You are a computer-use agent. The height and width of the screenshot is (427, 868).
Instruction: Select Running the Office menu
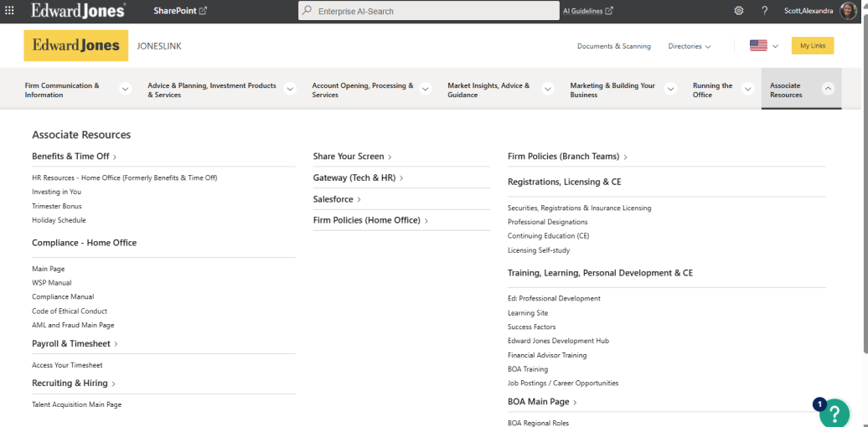tap(712, 90)
